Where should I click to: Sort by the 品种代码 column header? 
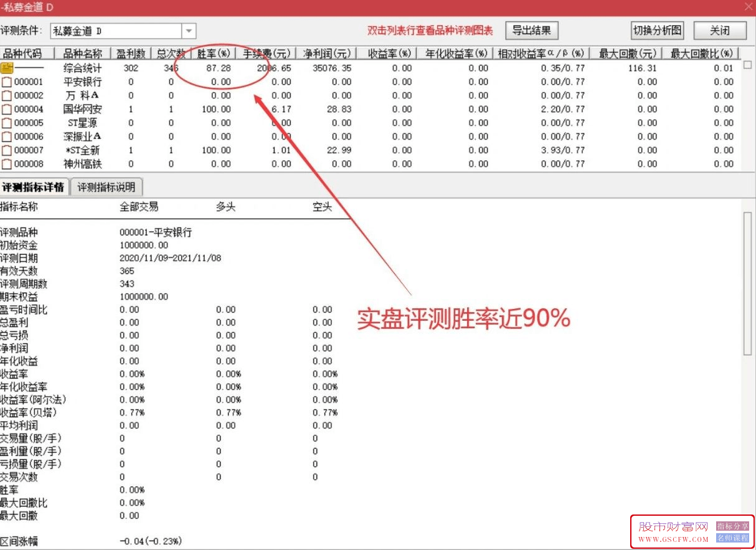tap(27, 53)
